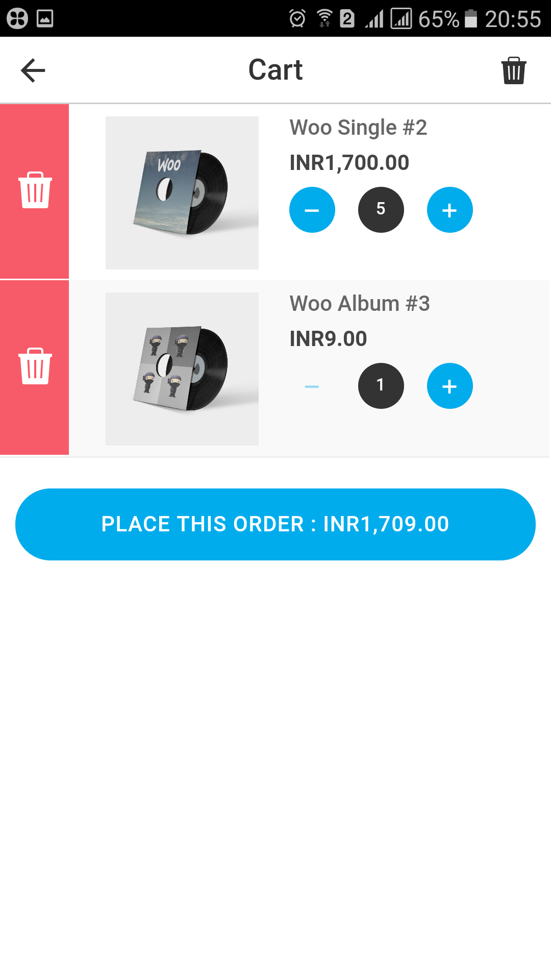Decrease Woo Album #3 quantity
Image resolution: width=551 pixels, height=980 pixels.
[x=312, y=386]
